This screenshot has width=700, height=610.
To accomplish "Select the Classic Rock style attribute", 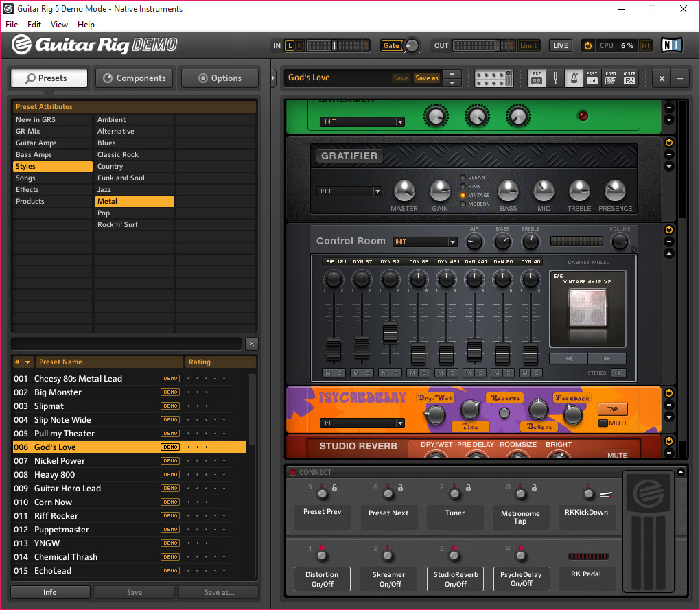I will pyautogui.click(x=135, y=154).
